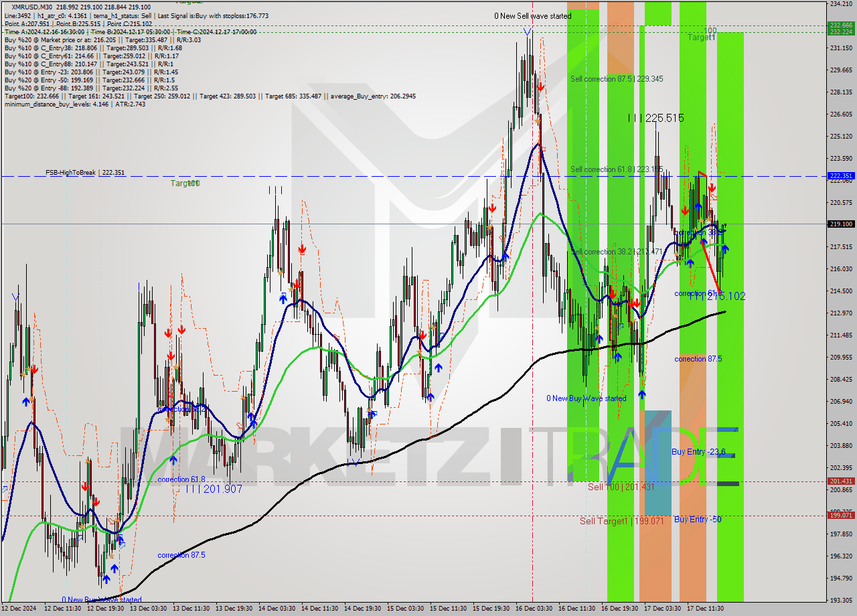The width and height of the screenshot is (857, 616).
Task: Click the 205.410 price axis value
Action: click(x=840, y=424)
